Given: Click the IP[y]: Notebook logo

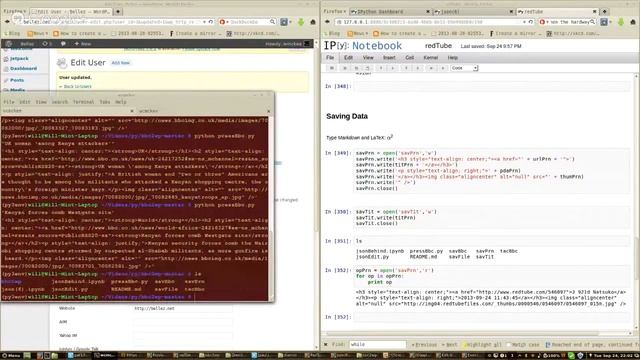Looking at the screenshot, I should [x=363, y=46].
